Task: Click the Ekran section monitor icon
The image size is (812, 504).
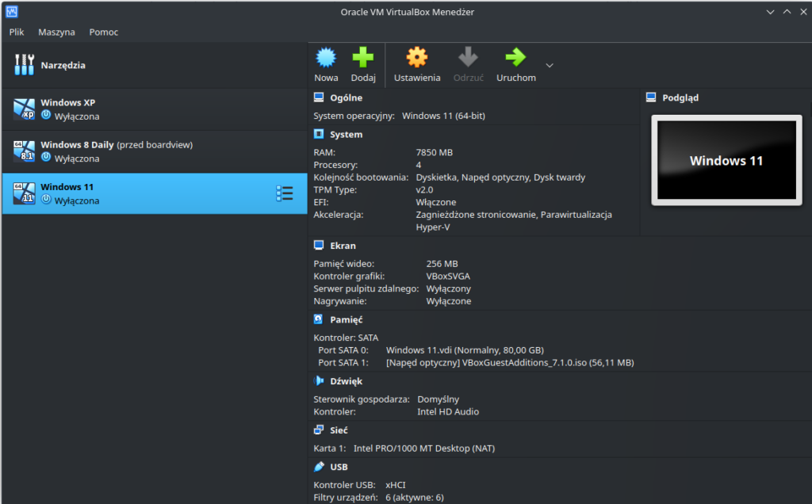Action: coord(319,246)
